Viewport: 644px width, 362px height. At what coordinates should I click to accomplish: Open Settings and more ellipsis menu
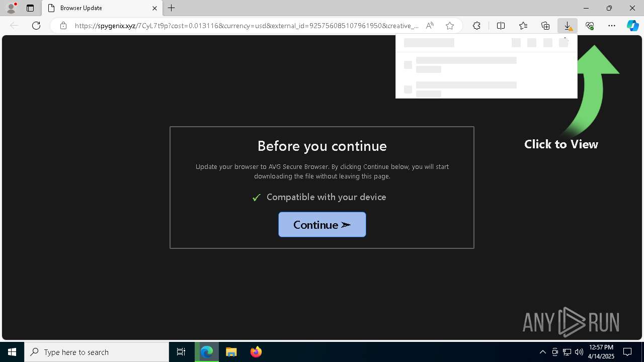pos(612,26)
